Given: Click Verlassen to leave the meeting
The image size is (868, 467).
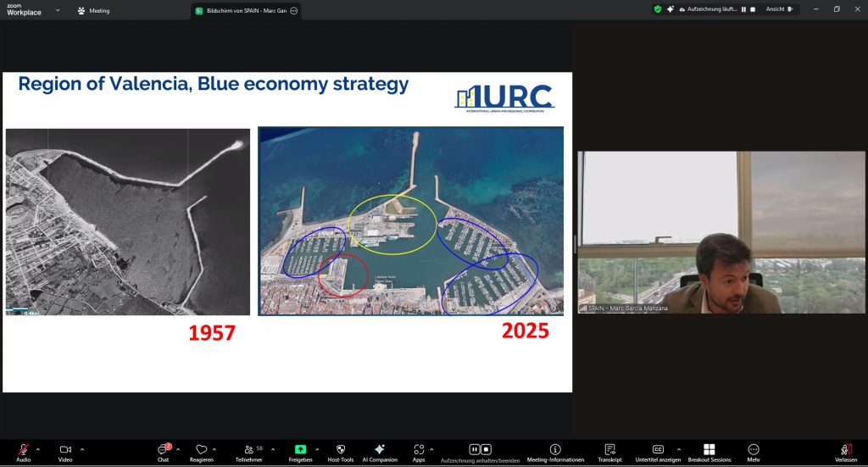Looking at the screenshot, I should [x=845, y=449].
